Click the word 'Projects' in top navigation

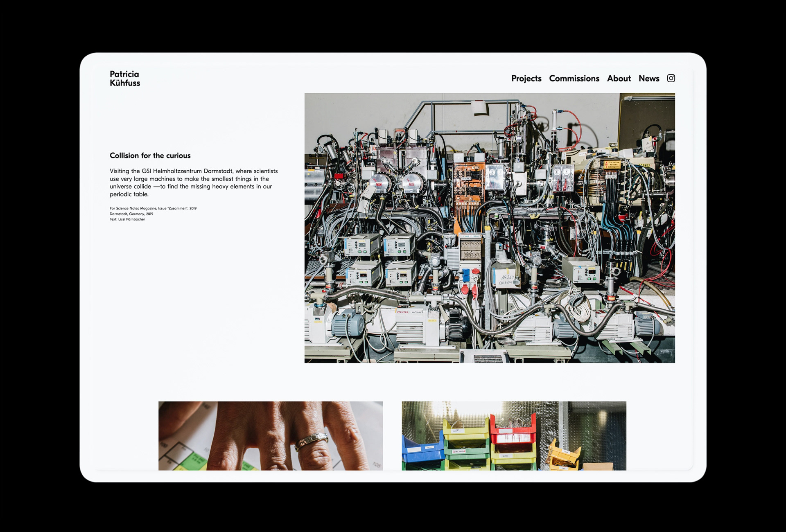coord(526,78)
